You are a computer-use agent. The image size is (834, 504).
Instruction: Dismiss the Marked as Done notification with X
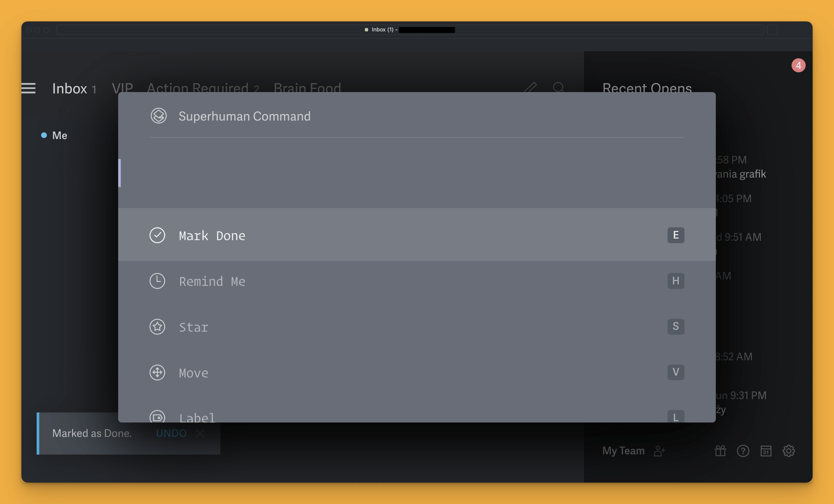[200, 433]
